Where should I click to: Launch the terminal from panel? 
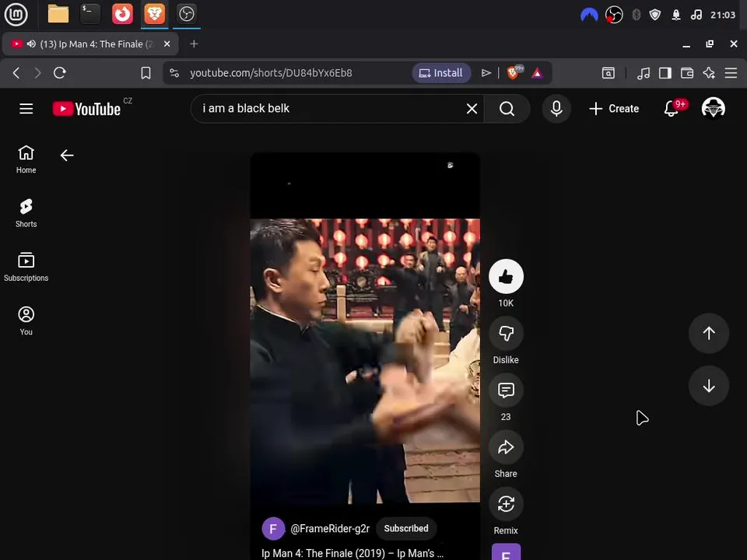(x=89, y=14)
